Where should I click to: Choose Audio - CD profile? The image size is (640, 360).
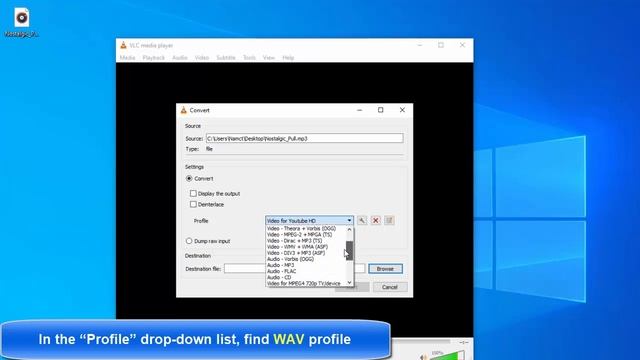[279, 277]
